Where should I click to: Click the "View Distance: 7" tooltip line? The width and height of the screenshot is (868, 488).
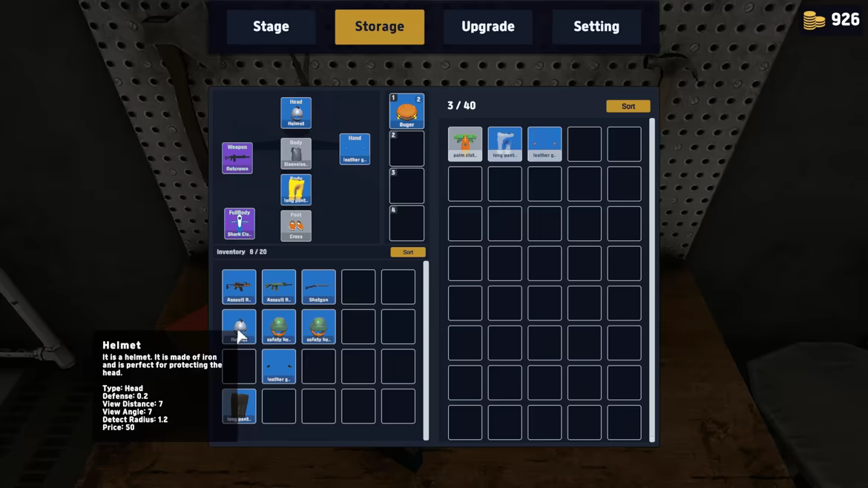pos(133,404)
